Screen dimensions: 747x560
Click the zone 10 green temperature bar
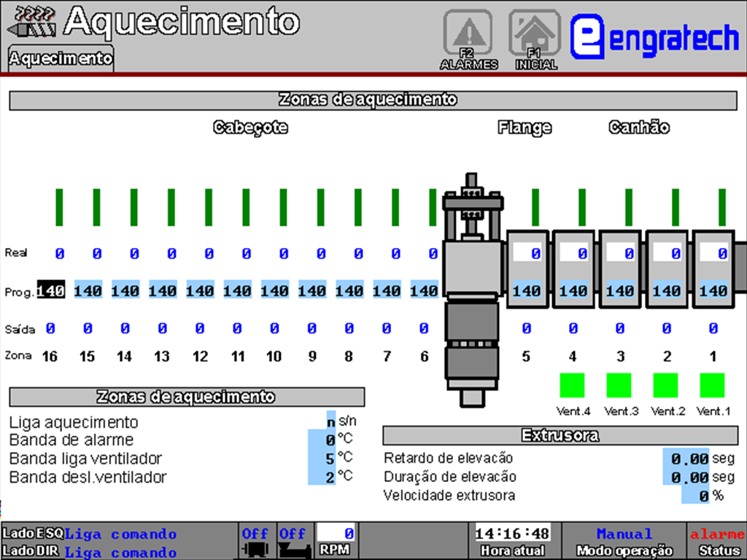[283, 207]
